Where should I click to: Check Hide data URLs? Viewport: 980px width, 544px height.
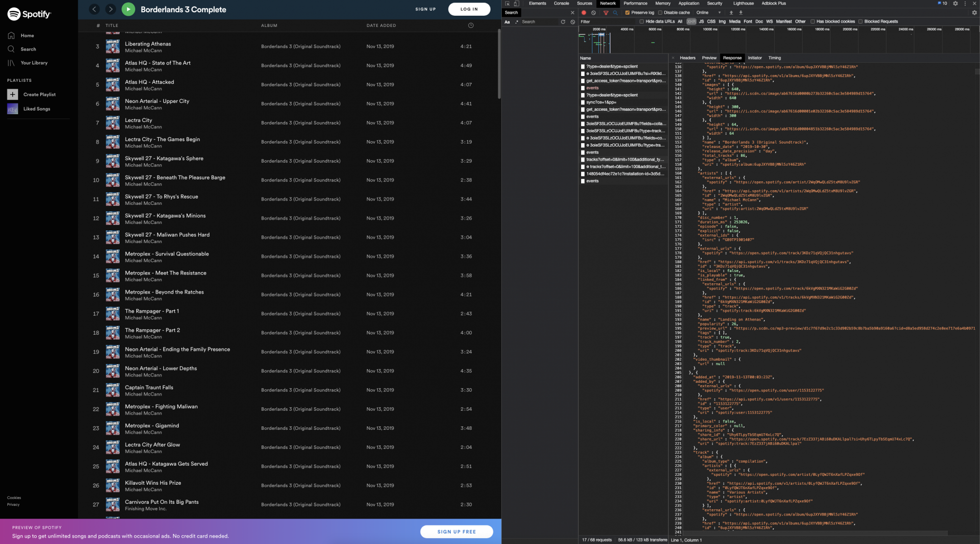(641, 22)
